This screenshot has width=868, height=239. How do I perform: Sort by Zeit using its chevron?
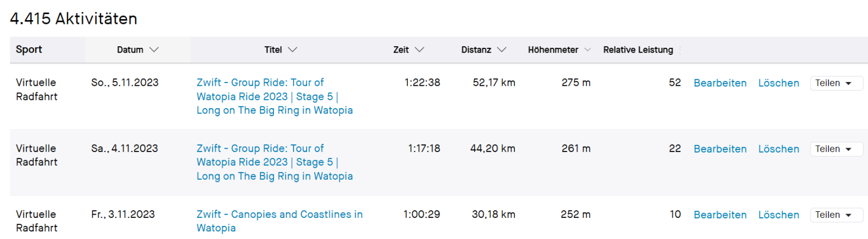pyautogui.click(x=419, y=50)
